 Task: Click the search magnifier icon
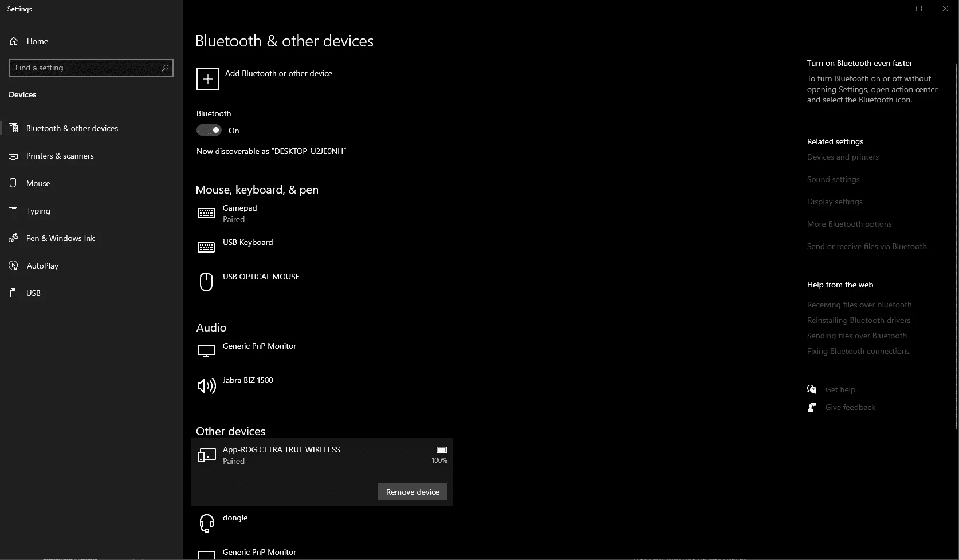(165, 68)
